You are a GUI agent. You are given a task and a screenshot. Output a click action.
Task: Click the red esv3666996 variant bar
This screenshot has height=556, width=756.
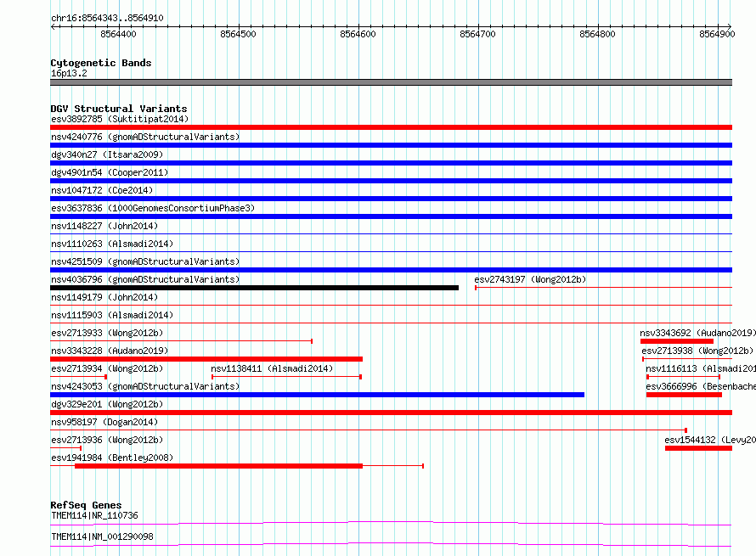(x=684, y=395)
